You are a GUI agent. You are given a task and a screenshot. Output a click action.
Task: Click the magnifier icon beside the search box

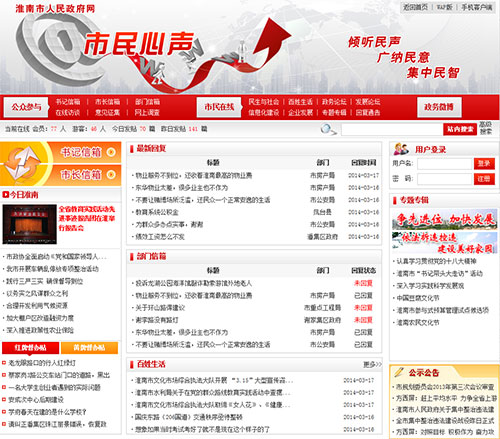click(x=328, y=129)
